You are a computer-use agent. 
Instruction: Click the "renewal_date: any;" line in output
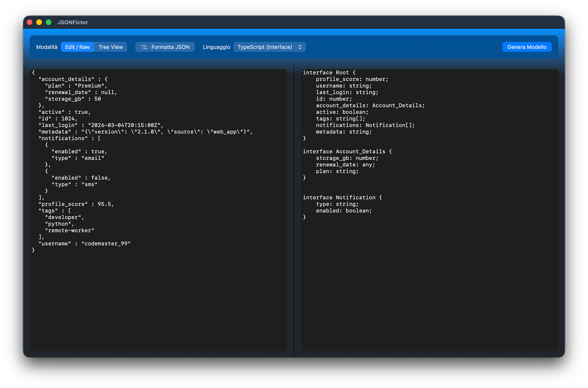[345, 165]
